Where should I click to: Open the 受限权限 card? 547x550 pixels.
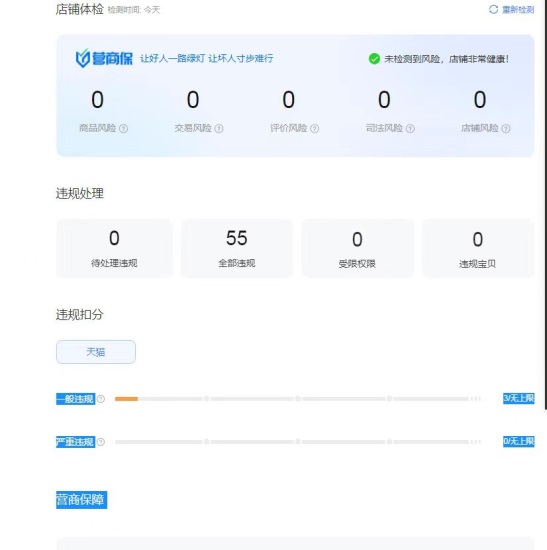click(x=357, y=248)
